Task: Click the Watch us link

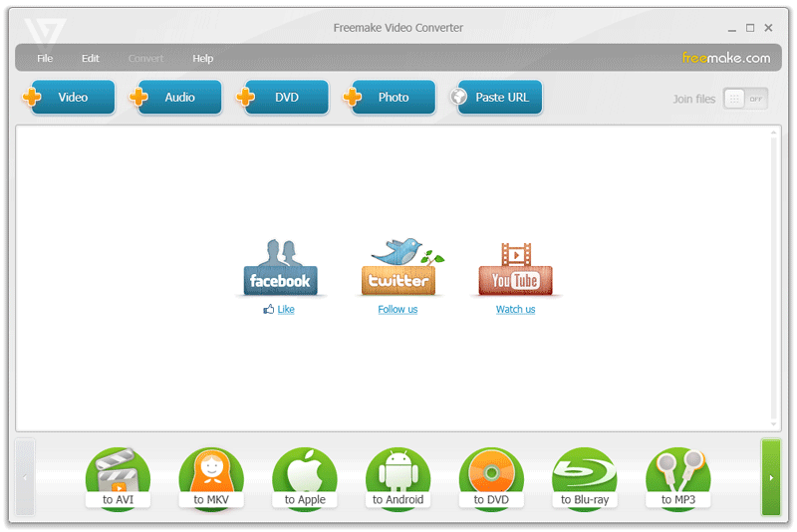Action: (515, 309)
